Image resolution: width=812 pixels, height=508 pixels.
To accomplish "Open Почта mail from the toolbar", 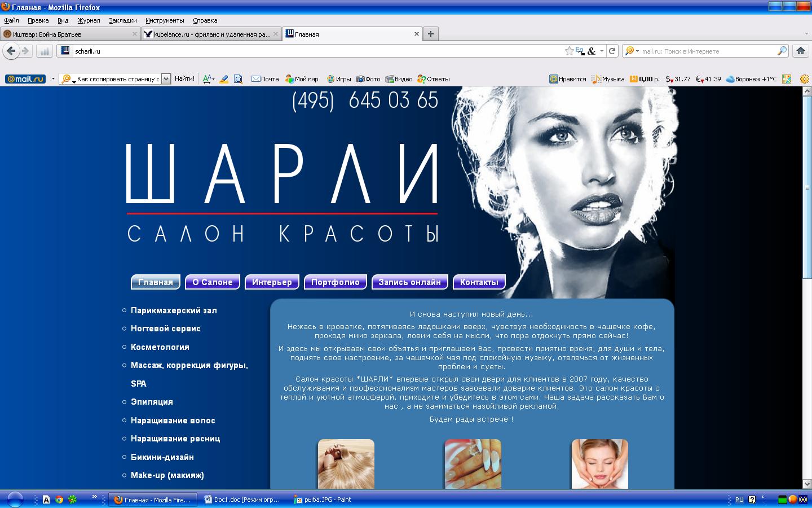I will point(265,79).
